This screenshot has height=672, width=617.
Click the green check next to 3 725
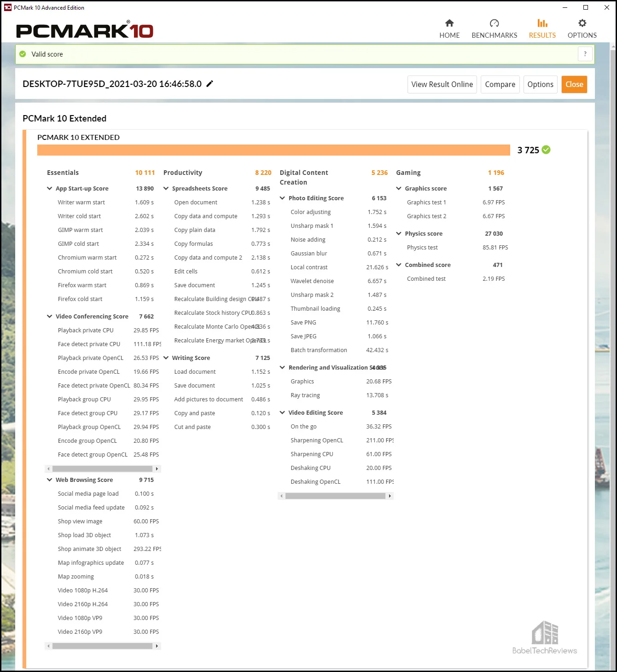click(x=546, y=150)
